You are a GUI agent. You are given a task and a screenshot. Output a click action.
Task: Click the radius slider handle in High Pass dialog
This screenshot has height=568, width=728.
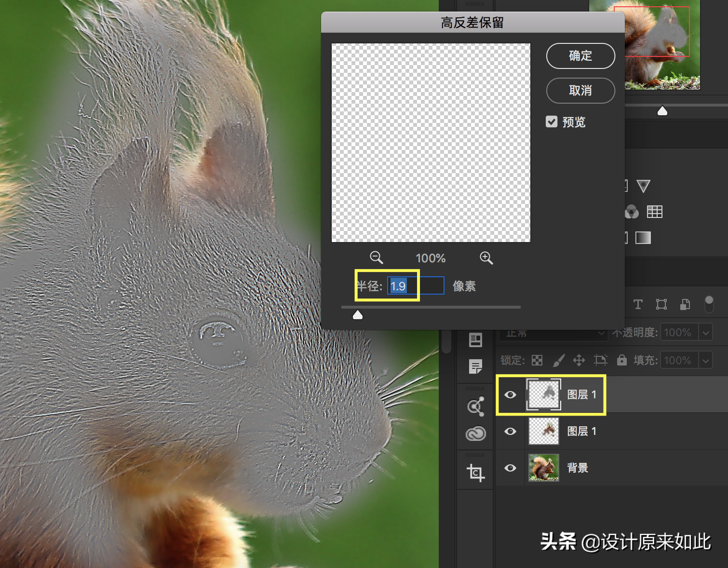tap(358, 315)
